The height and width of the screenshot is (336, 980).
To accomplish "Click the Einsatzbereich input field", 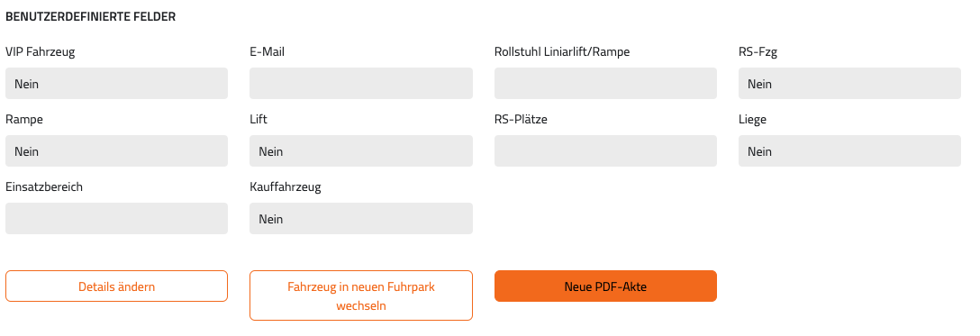I will pos(116,219).
